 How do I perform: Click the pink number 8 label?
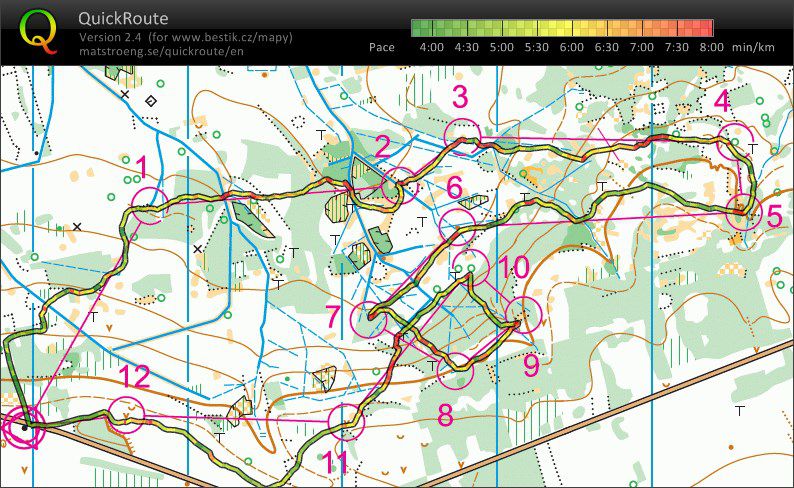[x=445, y=415]
